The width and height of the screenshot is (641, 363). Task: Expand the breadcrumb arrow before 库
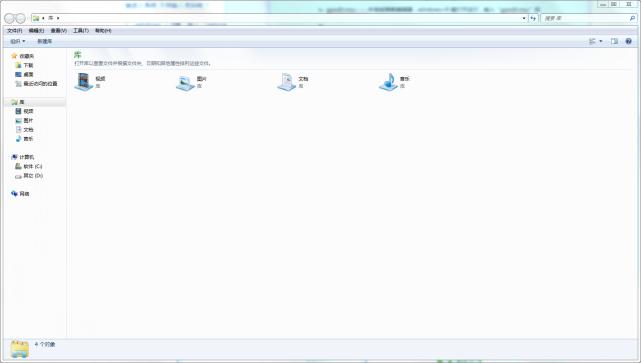(43, 18)
